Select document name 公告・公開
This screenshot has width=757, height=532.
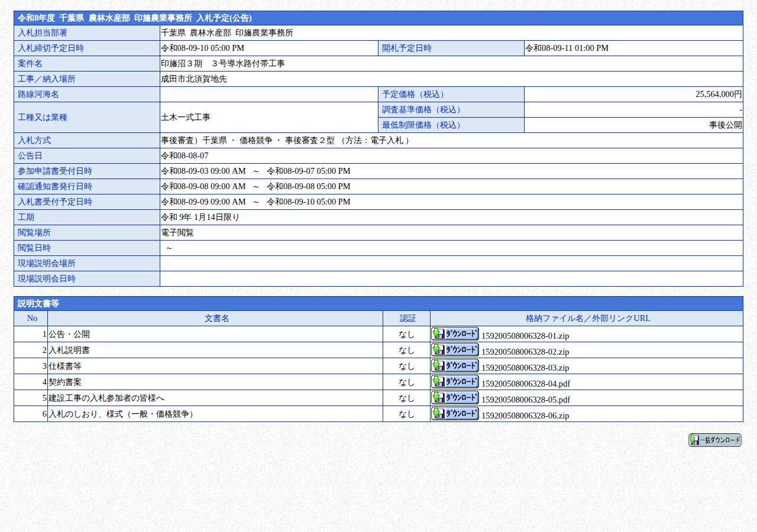pos(69,335)
